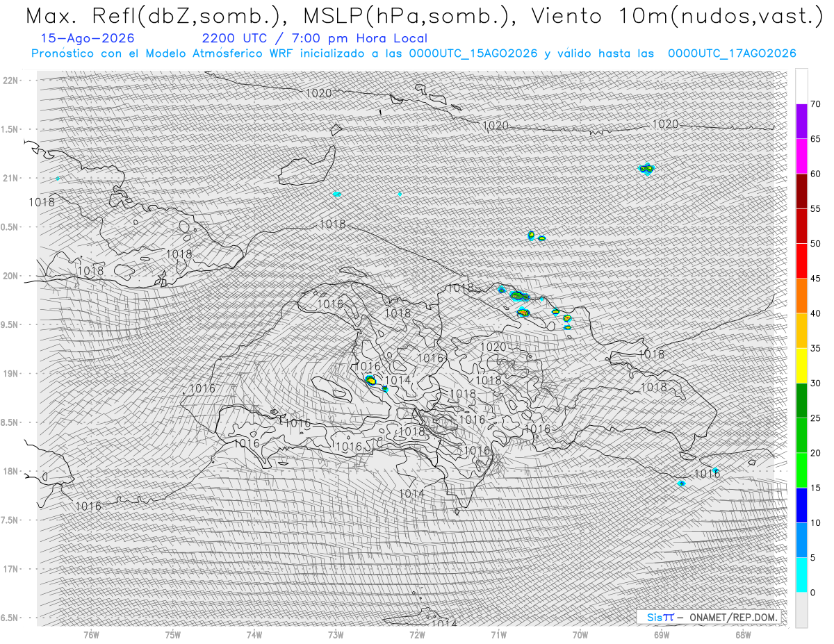Click longitude label '74W'
Viewport: 834px width, 644px height.
pos(254,634)
